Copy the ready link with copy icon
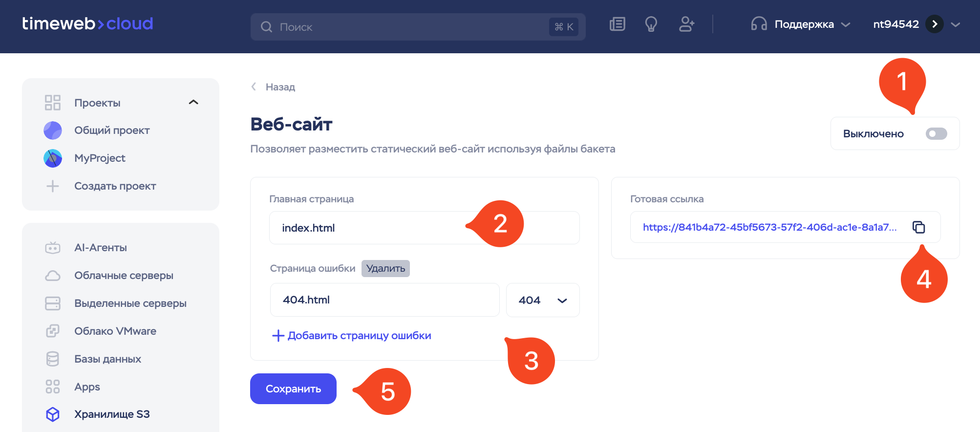This screenshot has width=980, height=432. click(x=918, y=227)
